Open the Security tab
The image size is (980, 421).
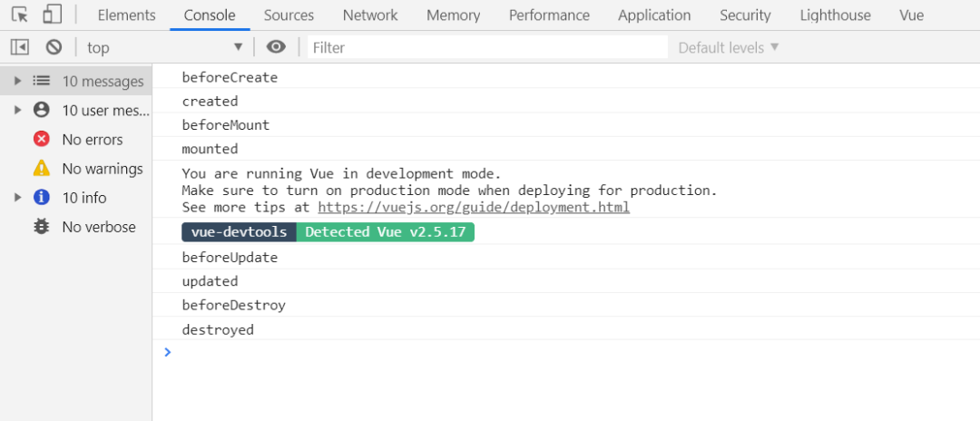point(745,15)
